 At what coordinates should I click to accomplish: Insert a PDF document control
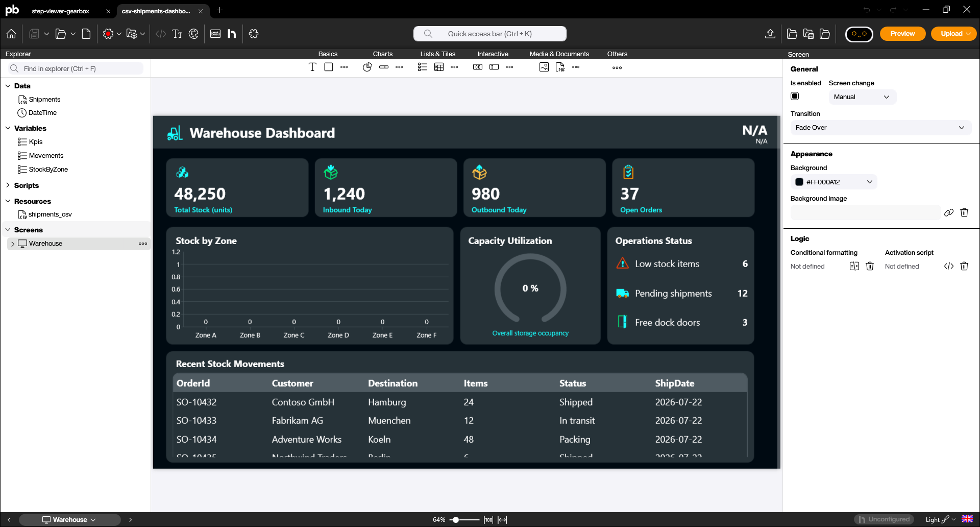tap(560, 67)
